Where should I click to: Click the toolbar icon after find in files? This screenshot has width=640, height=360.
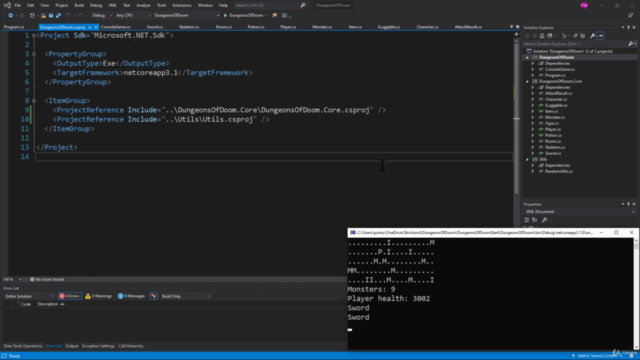coord(284,16)
